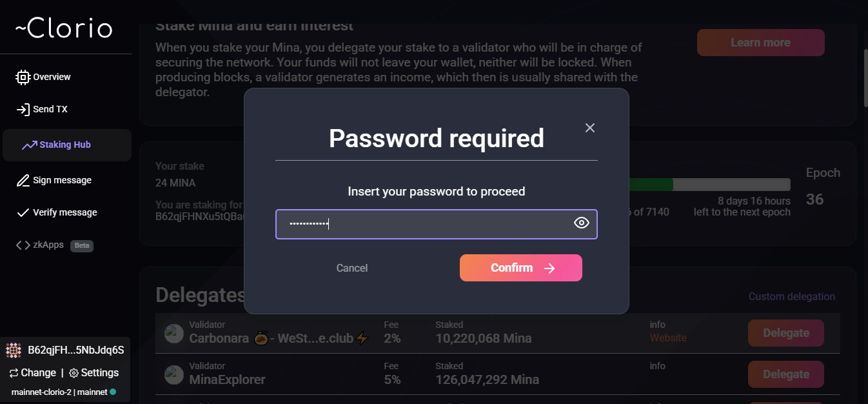Open Send TX from the sidebar
This screenshot has width=868, height=404.
click(x=24, y=109)
